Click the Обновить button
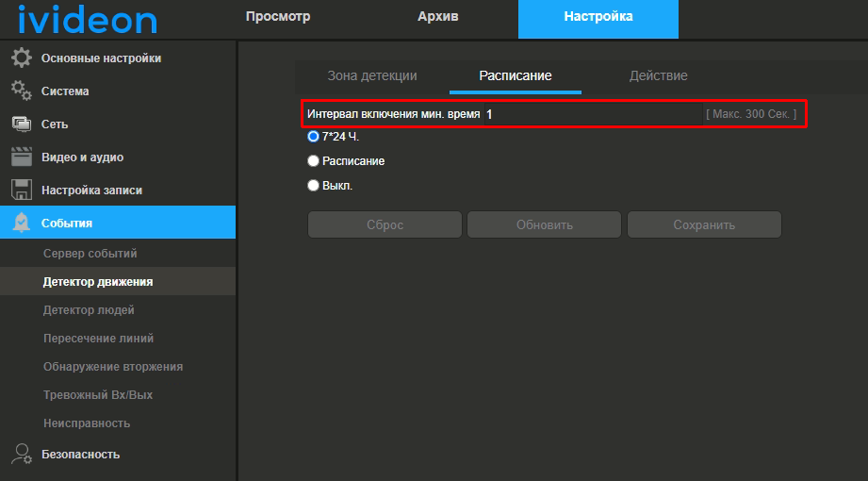 tap(544, 225)
